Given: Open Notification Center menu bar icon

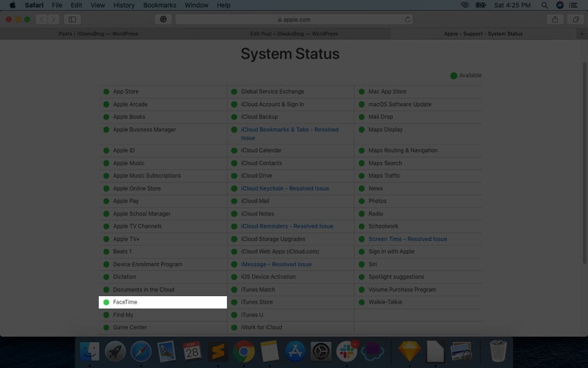Looking at the screenshot, I should [x=573, y=5].
